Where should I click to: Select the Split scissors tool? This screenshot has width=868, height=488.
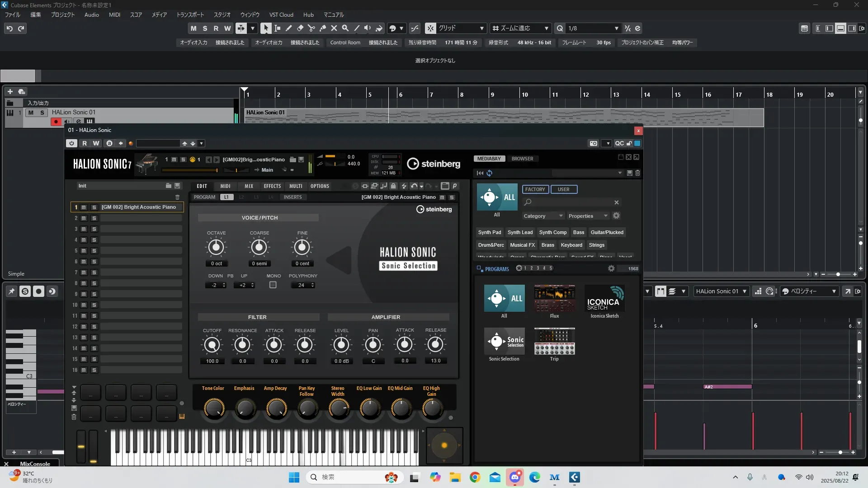tap(311, 28)
